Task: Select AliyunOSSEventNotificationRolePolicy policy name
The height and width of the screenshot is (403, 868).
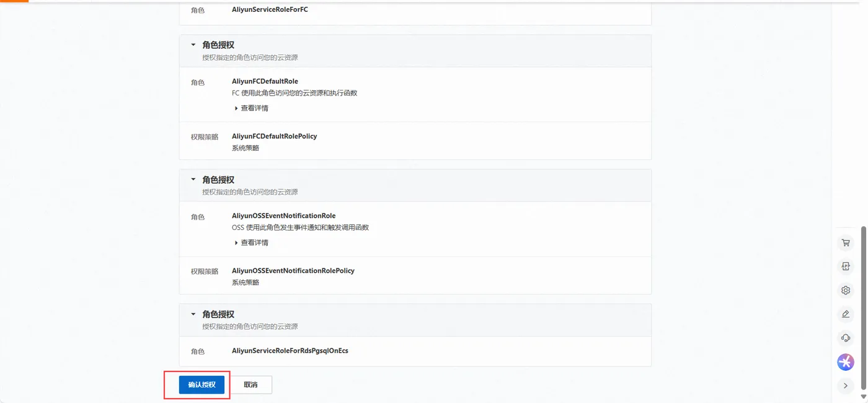Action: click(293, 270)
